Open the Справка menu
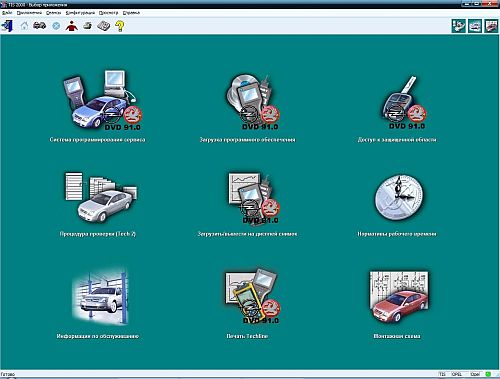Viewport: 500px width, 379px height. coord(131,13)
